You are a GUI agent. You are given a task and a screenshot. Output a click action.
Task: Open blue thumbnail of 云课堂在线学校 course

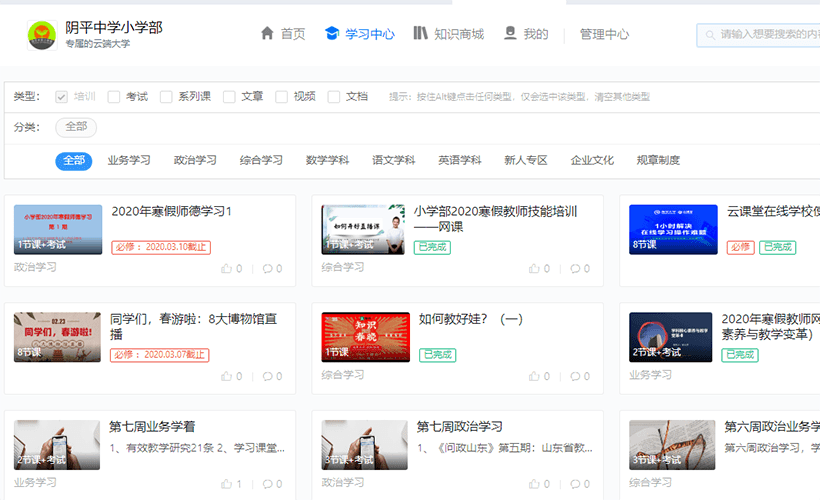(x=673, y=230)
